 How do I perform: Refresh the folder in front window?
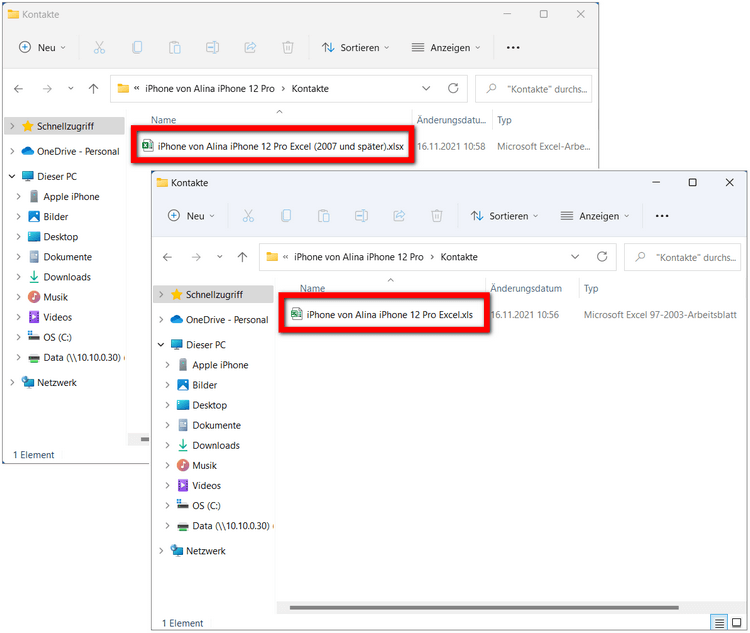[602, 257]
